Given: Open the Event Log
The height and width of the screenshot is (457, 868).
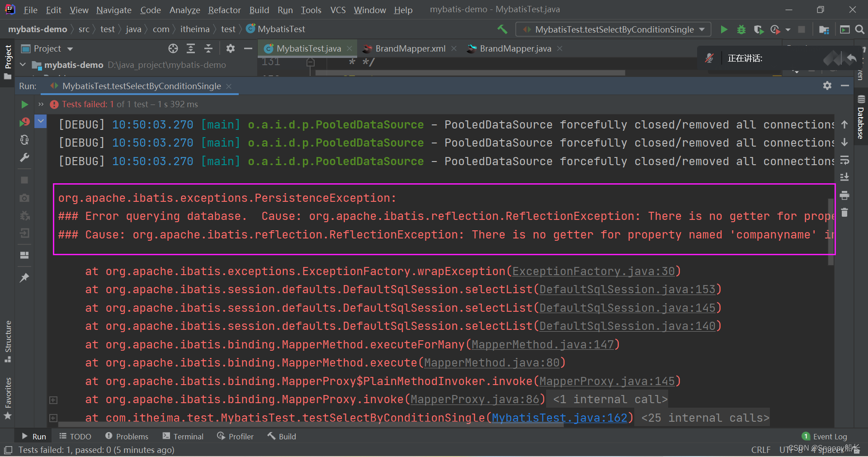Looking at the screenshot, I should (825, 436).
